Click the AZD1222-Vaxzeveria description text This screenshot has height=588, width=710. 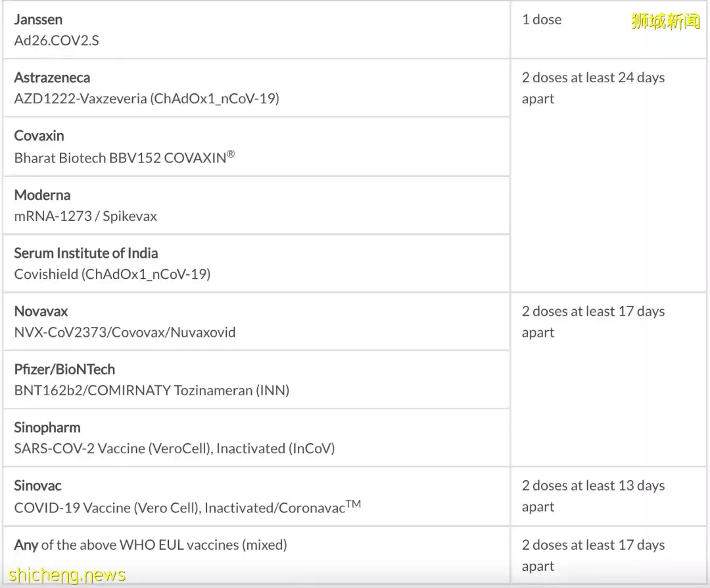click(x=147, y=99)
